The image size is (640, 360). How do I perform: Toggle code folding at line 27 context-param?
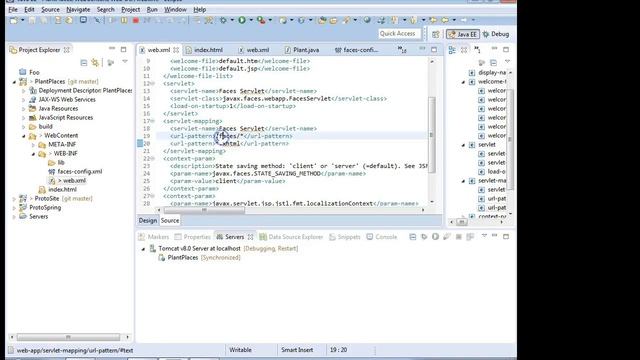(153, 196)
